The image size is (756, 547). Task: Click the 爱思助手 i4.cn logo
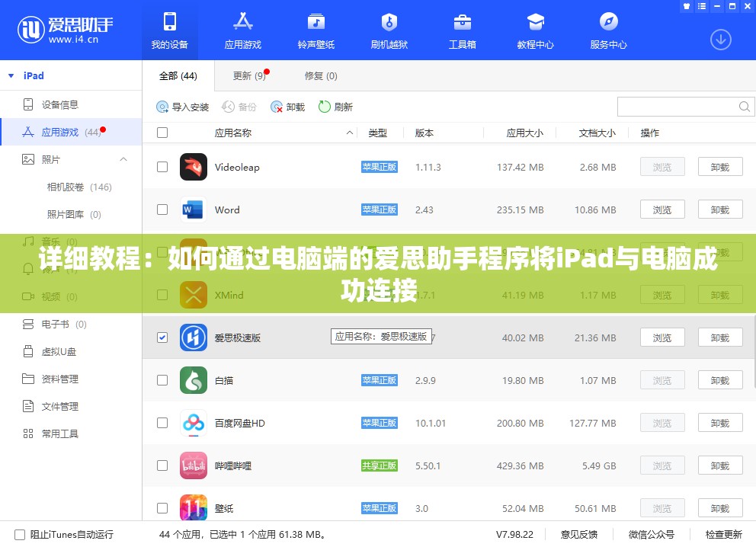click(x=65, y=30)
